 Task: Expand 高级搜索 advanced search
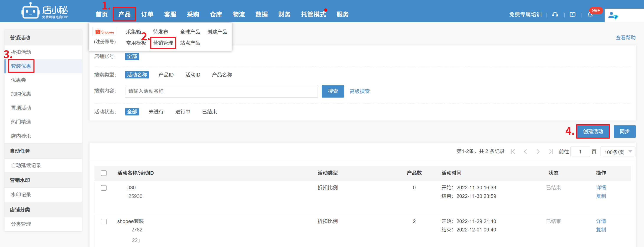359,91
